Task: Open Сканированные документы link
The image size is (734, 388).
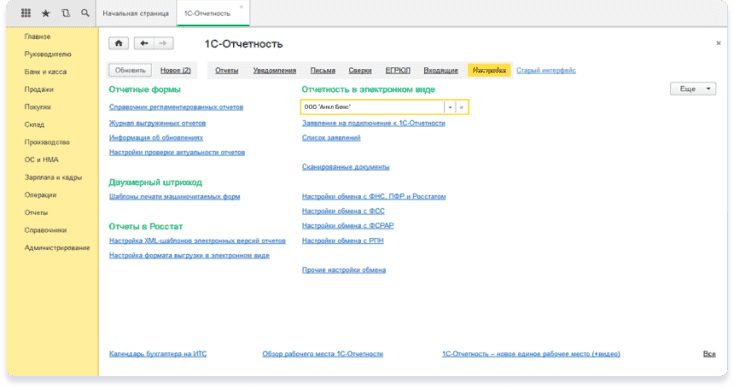Action: [x=345, y=167]
